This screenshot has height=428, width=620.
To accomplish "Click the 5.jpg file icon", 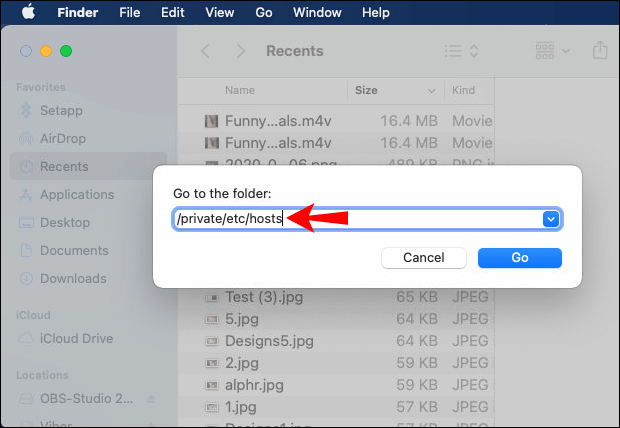I will pos(212,319).
